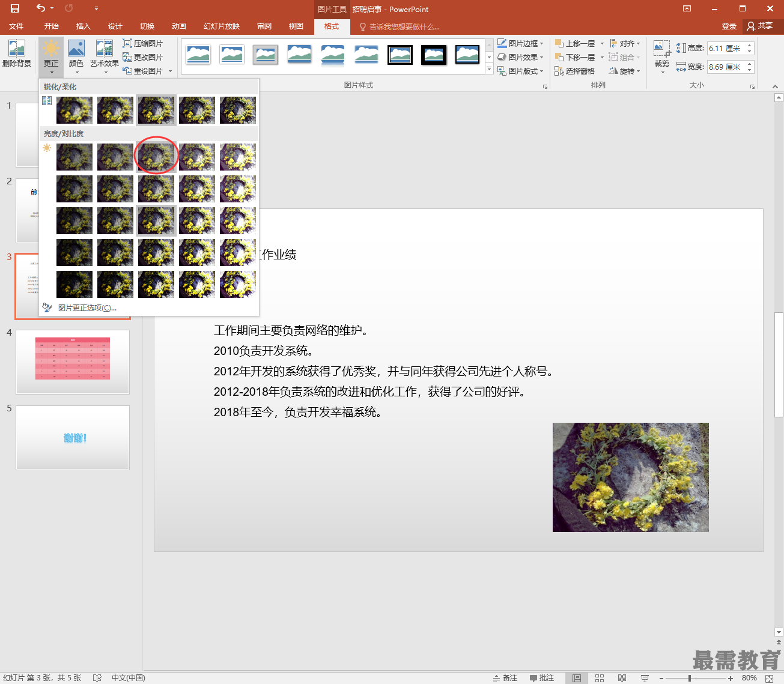Expand the picture styles gallery more arrow
The width and height of the screenshot is (784, 684).
coord(489,69)
